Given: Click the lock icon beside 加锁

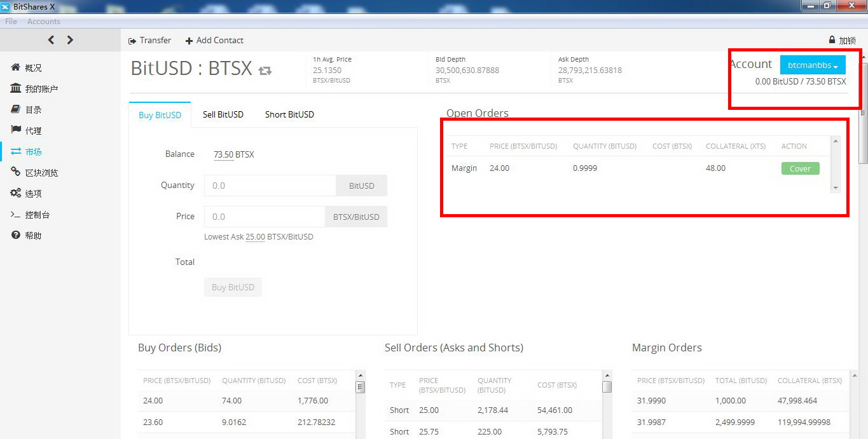Looking at the screenshot, I should pyautogui.click(x=832, y=40).
